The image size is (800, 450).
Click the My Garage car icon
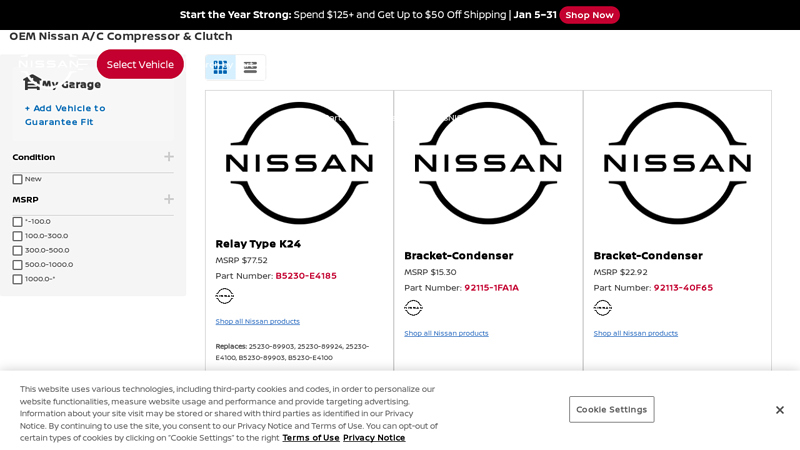tap(32, 83)
